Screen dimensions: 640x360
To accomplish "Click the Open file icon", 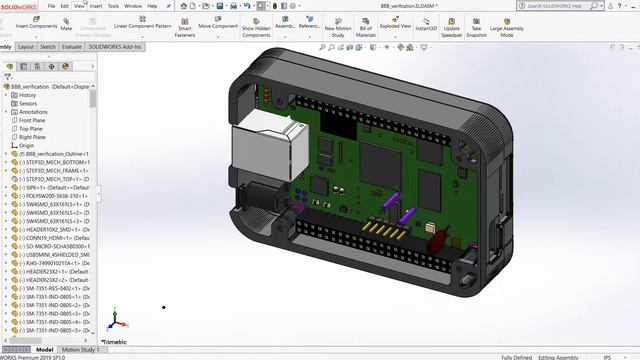I will [x=206, y=6].
